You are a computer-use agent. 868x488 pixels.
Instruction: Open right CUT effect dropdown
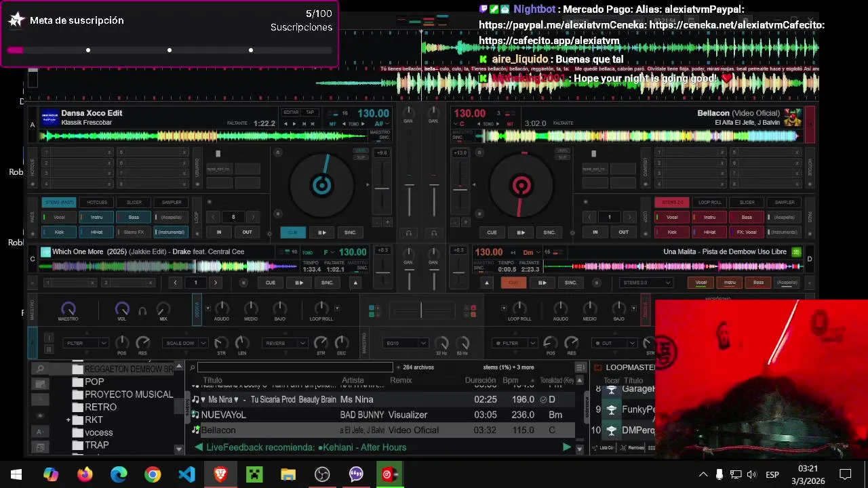pos(614,343)
